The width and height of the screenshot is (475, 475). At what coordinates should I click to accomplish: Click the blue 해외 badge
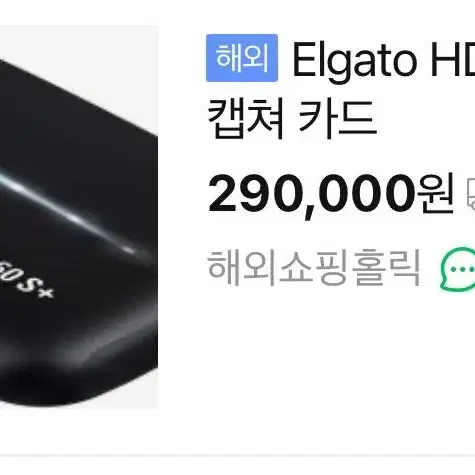tap(242, 58)
